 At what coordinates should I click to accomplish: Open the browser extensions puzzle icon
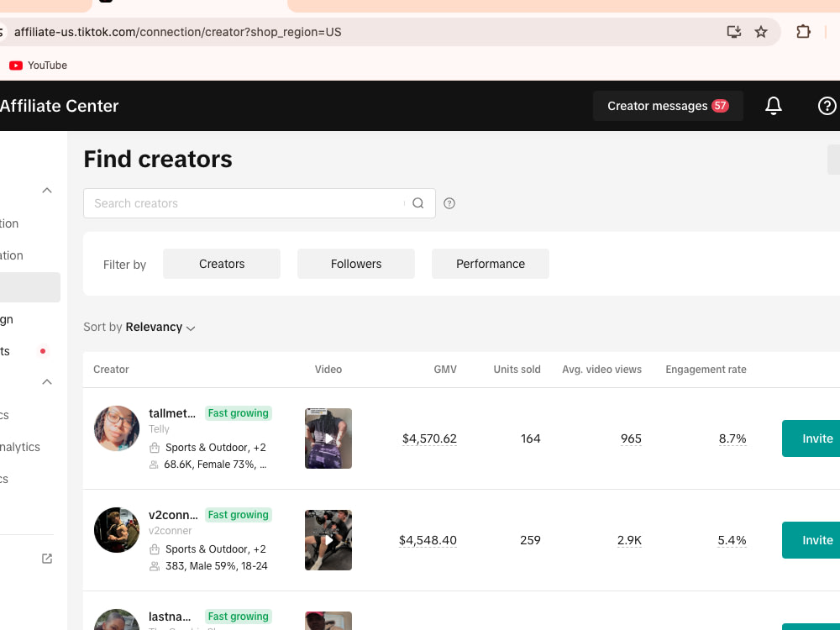(x=803, y=32)
